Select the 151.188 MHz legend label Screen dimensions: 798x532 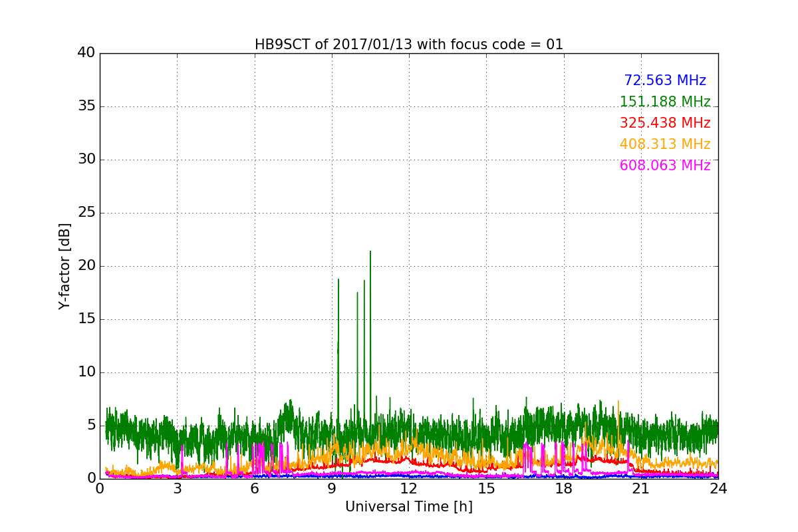pos(665,102)
